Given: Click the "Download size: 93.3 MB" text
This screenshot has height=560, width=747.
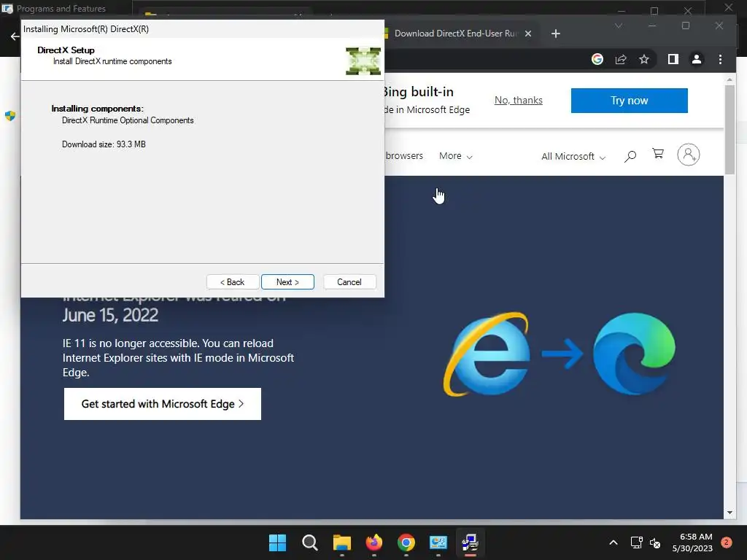Looking at the screenshot, I should click(x=104, y=144).
